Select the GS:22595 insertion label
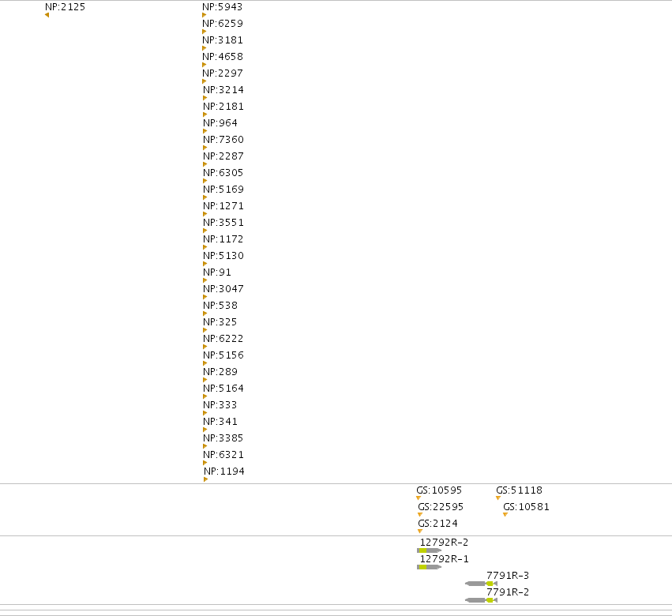Image resolution: width=672 pixels, height=616 pixels. [x=441, y=507]
